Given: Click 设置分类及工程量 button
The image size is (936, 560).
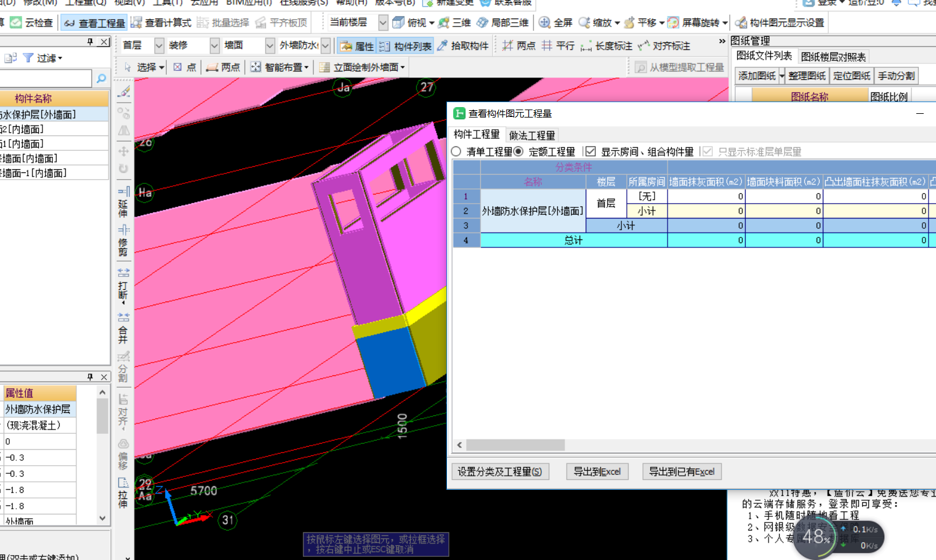Looking at the screenshot, I should click(x=499, y=471).
